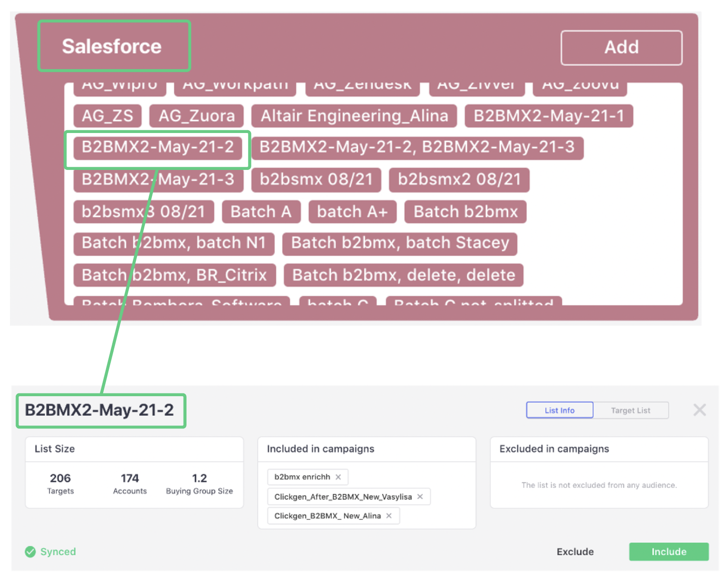Image resolution: width=728 pixels, height=586 pixels.
Task: Choose the b2bsmx2 08/21 list tag
Action: (x=459, y=179)
